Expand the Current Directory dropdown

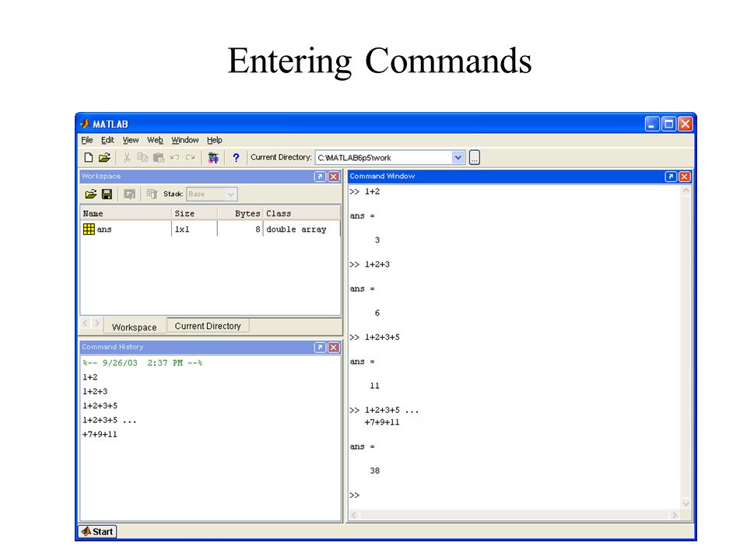(x=458, y=158)
